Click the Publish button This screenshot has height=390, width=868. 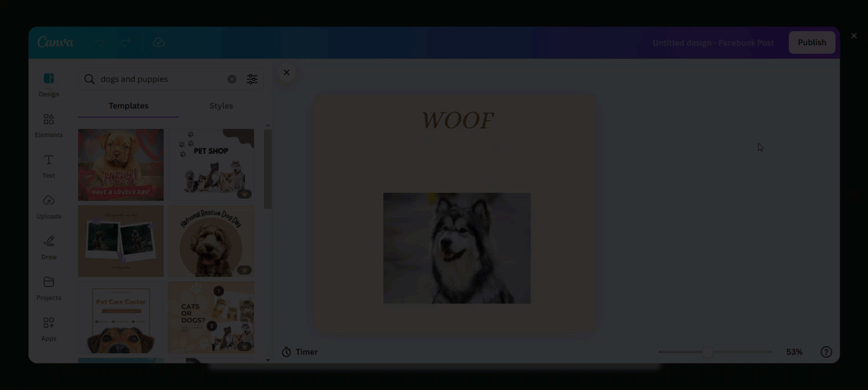pyautogui.click(x=812, y=42)
